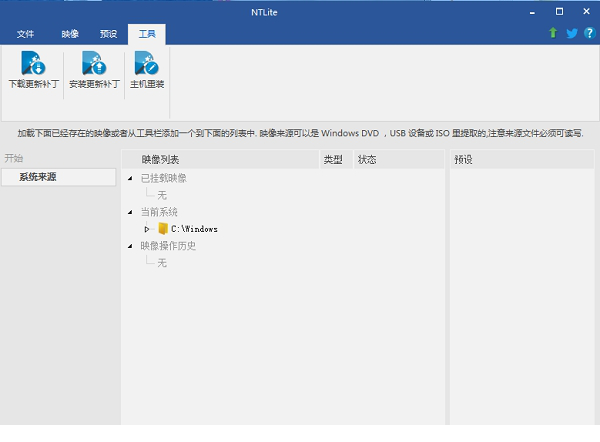Close the NTLite window

[586, 12]
